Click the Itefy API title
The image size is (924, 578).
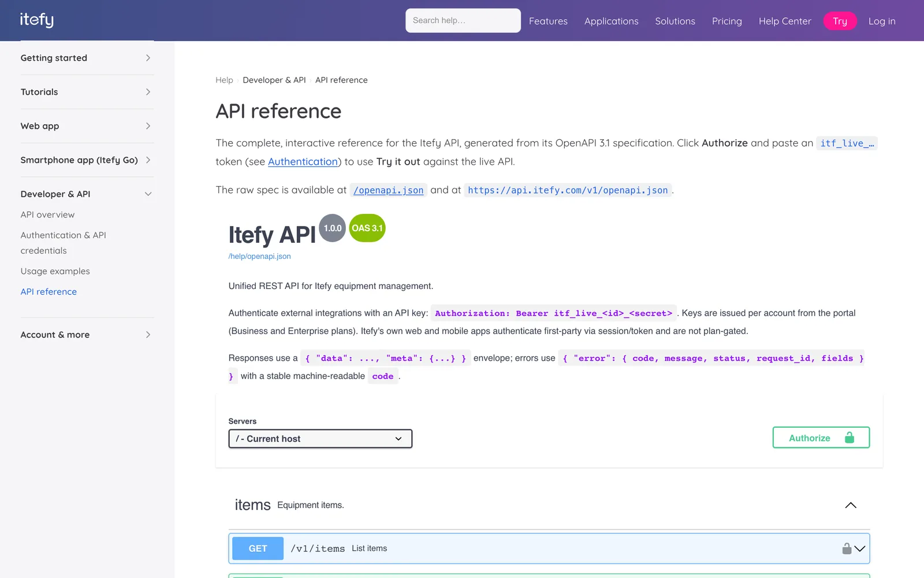click(272, 235)
